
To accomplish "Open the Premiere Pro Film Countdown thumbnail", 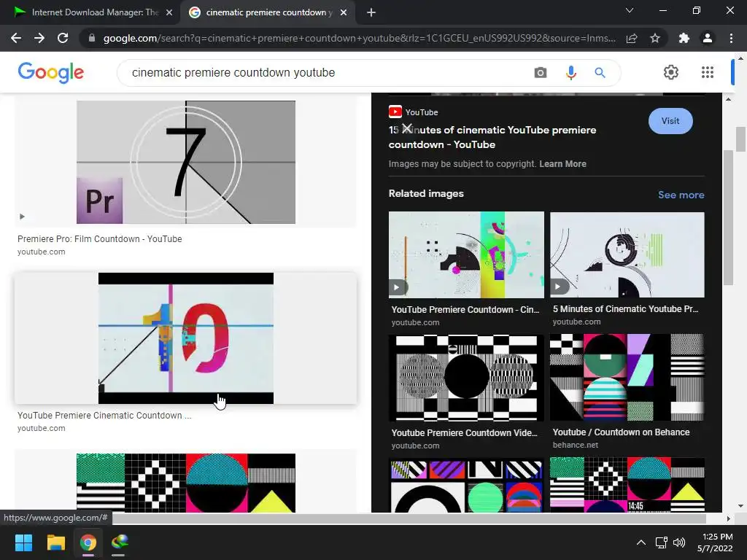I will coord(186,162).
